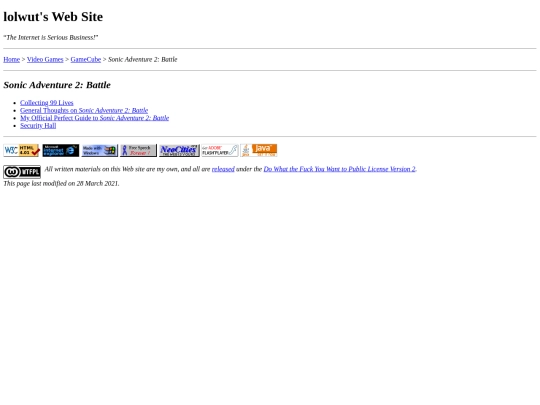Viewport: 540px width, 405px height.
Task: Open the Collecting 99 Lives article
Action: (46, 103)
